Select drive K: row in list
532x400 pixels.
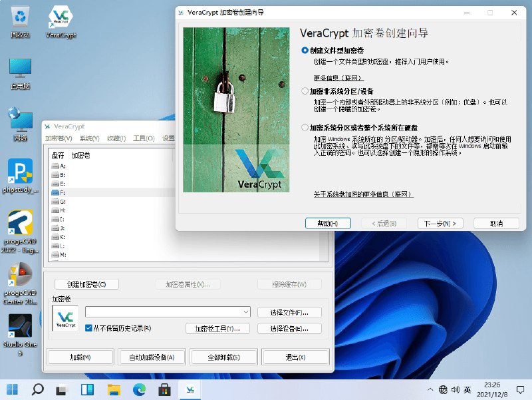(x=112, y=237)
